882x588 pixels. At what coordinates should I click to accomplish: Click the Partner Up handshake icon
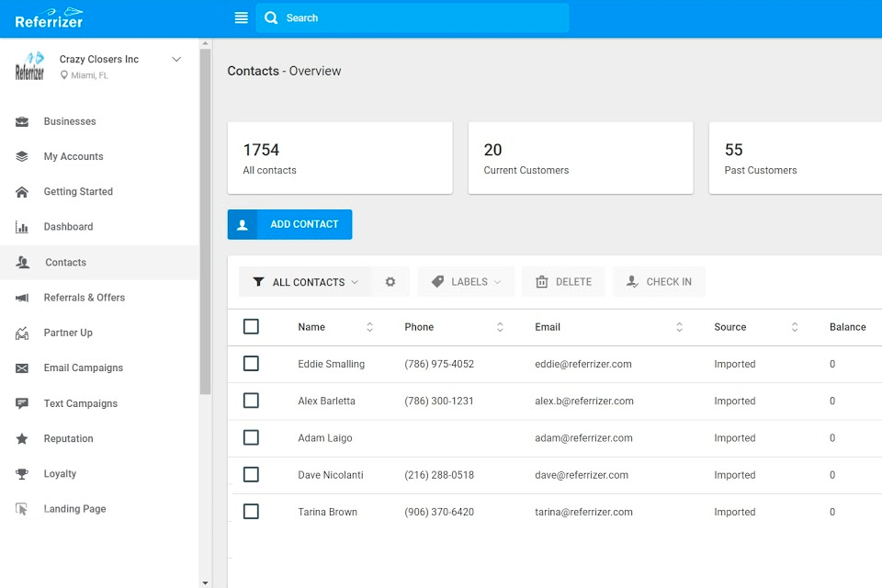pos(22,333)
